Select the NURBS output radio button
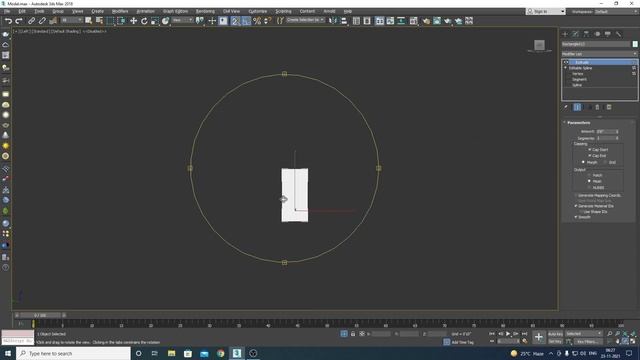The width and height of the screenshot is (640, 360). click(x=589, y=188)
